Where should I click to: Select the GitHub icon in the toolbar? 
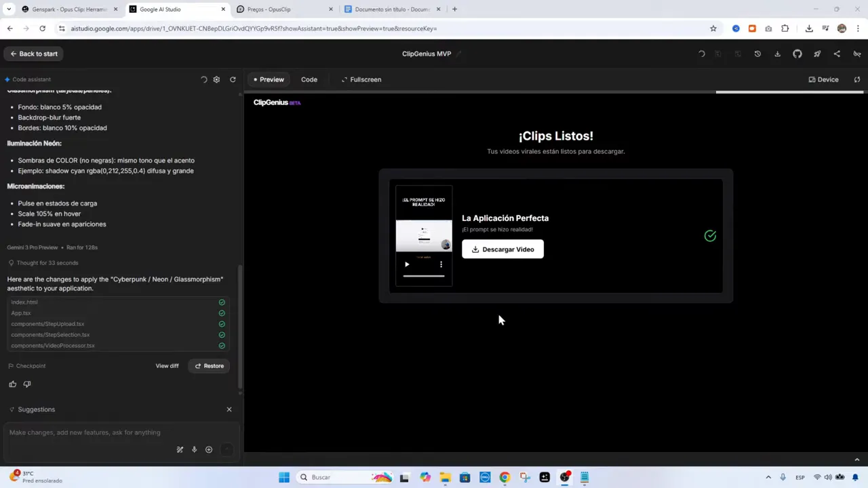click(x=797, y=54)
